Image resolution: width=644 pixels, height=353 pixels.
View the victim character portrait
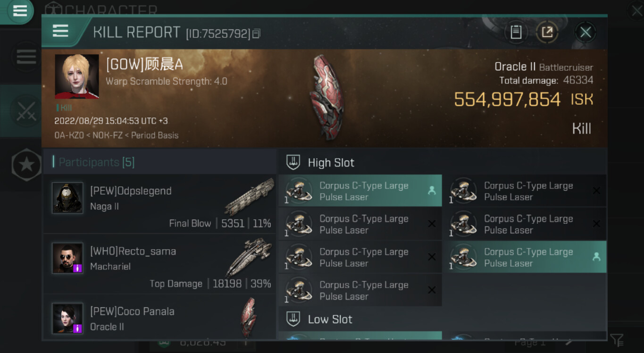coord(77,76)
